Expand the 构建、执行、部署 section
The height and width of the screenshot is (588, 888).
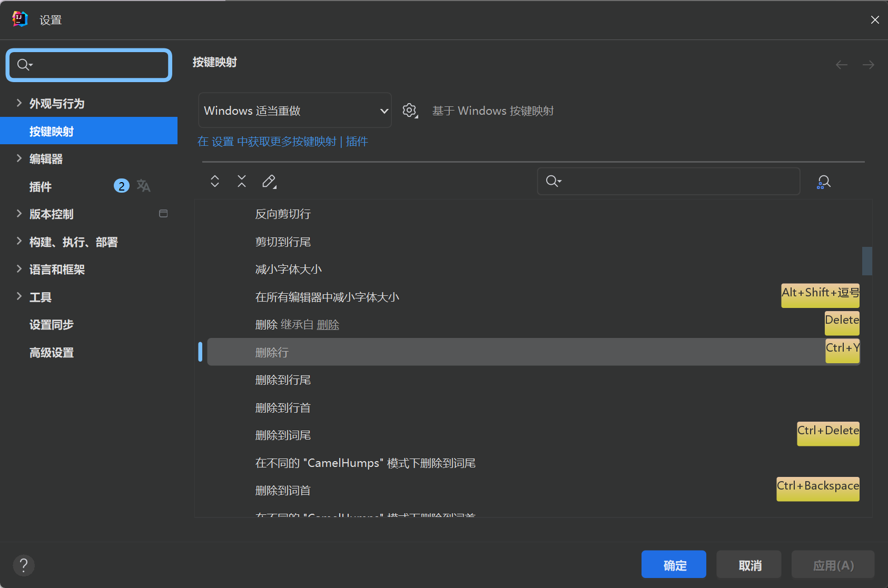(19, 242)
